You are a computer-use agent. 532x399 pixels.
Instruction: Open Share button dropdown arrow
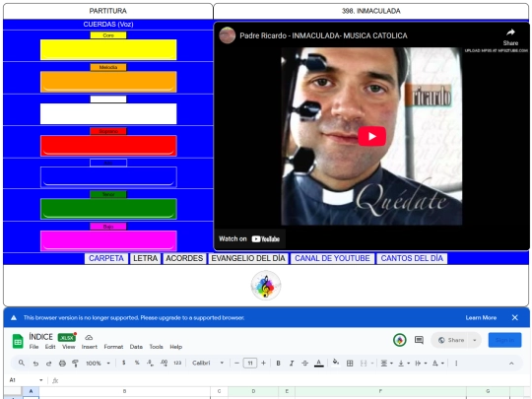tap(475, 340)
